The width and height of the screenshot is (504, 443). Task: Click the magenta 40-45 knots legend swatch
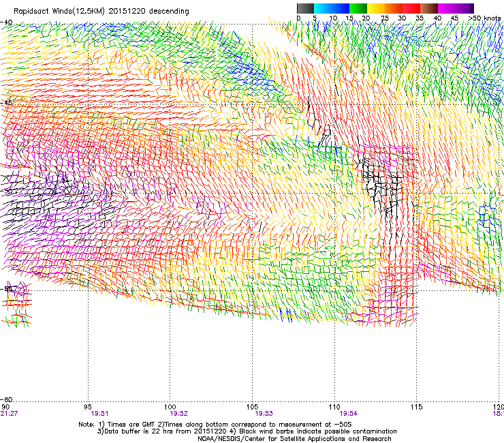click(447, 8)
